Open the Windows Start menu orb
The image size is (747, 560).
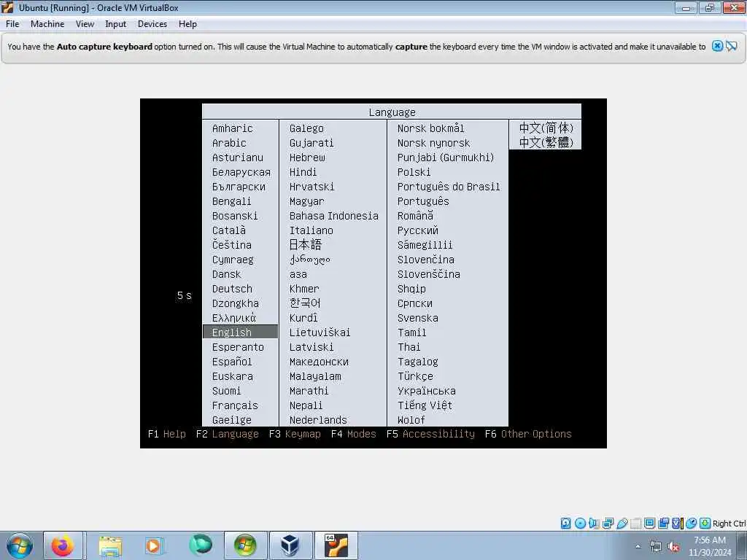(x=20, y=545)
